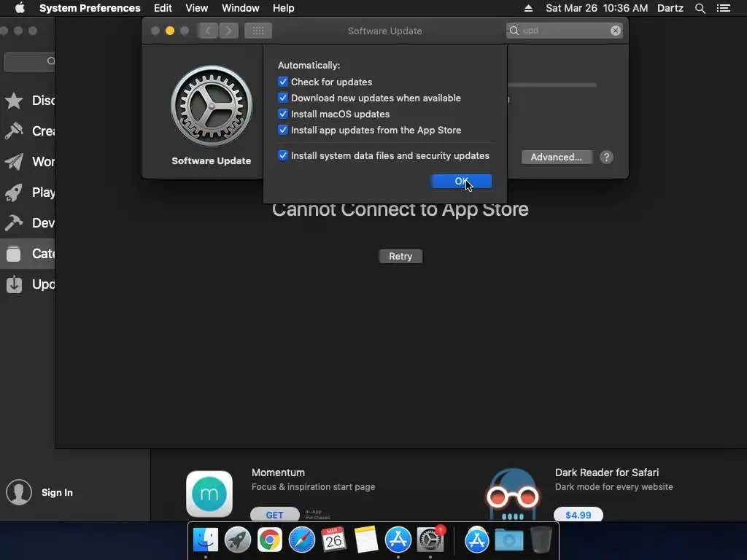Click the date and time in menu bar
Viewport: 747px width, 560px height.
click(597, 8)
